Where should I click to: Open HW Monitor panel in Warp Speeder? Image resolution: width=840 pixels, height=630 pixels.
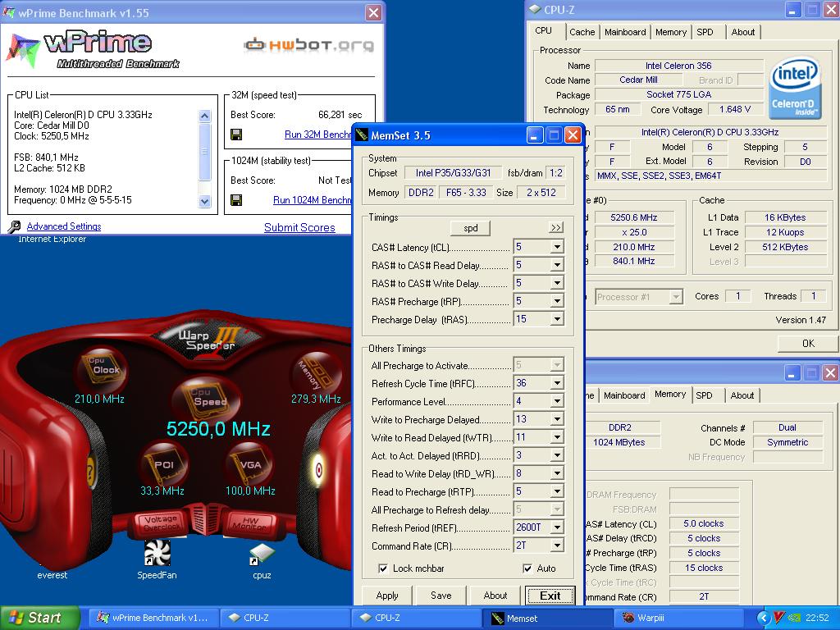pyautogui.click(x=249, y=522)
